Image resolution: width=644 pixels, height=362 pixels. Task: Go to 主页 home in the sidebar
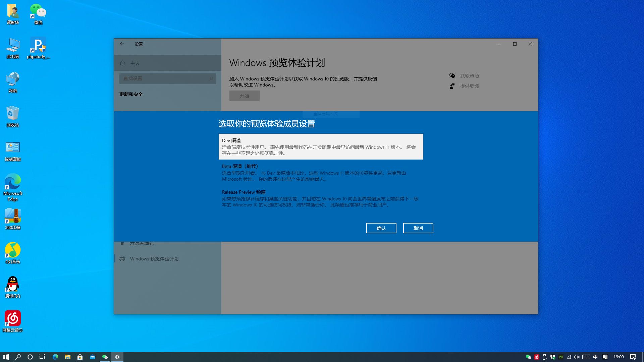point(135,63)
